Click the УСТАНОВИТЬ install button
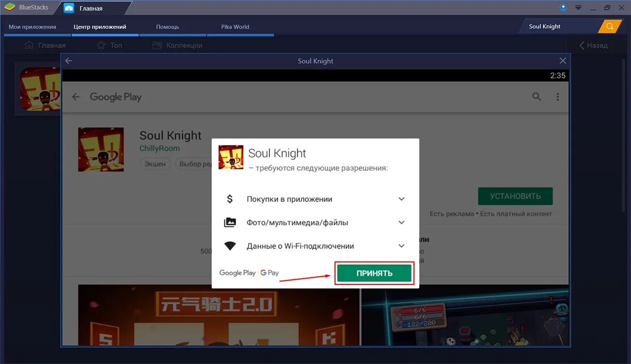The width and height of the screenshot is (631, 364). coord(515,196)
